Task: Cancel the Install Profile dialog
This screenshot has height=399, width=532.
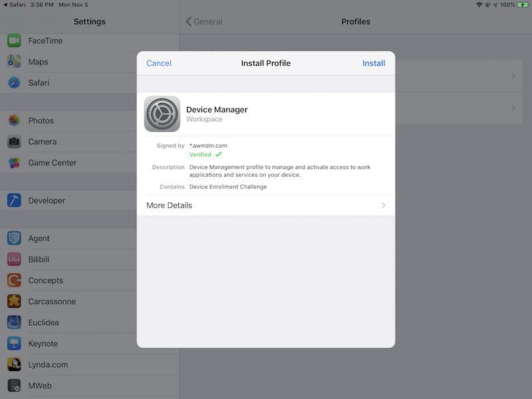Action: 159,63
